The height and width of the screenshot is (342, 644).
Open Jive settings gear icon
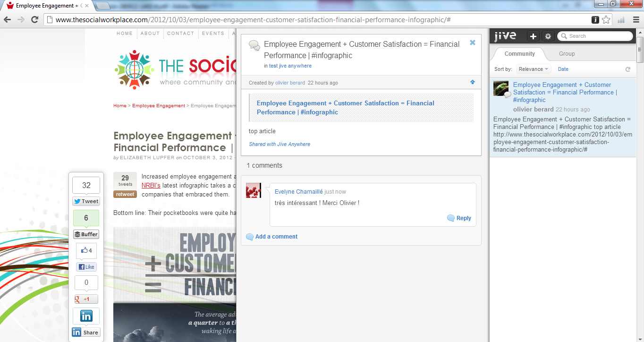[x=548, y=36]
